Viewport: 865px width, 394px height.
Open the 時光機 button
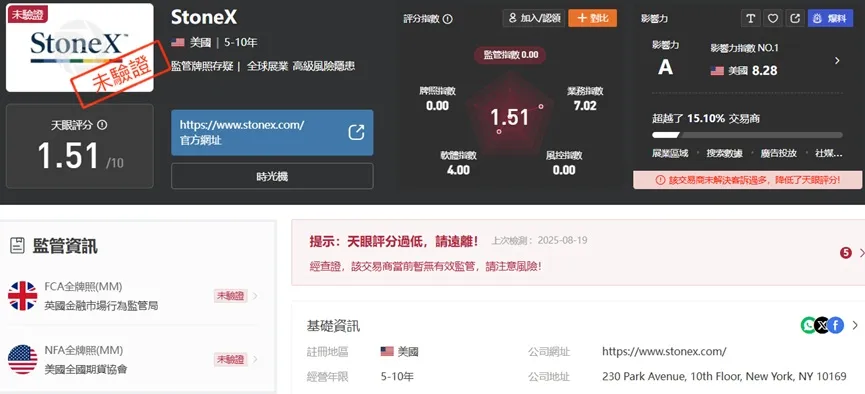coord(272,177)
